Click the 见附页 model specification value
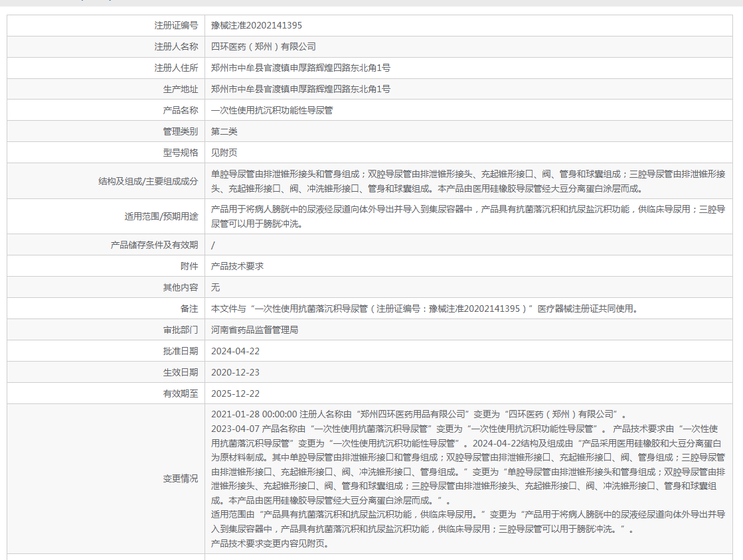The height and width of the screenshot is (560, 743). 224,153
